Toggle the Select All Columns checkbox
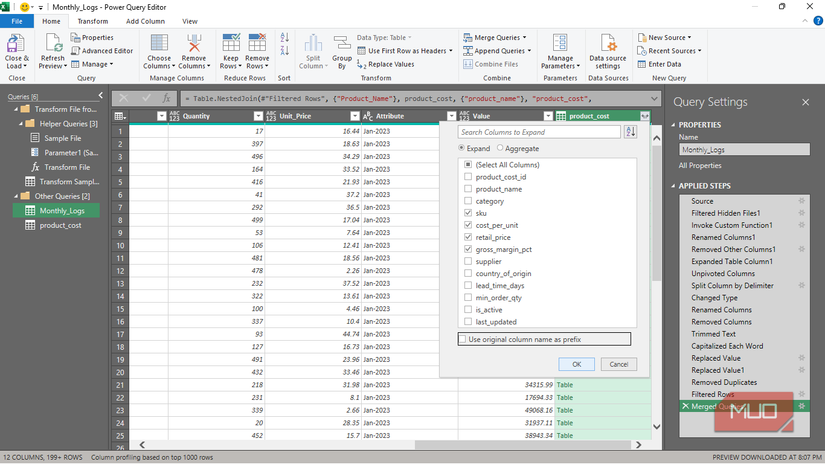Image resolution: width=825 pixels, height=464 pixels. click(468, 165)
